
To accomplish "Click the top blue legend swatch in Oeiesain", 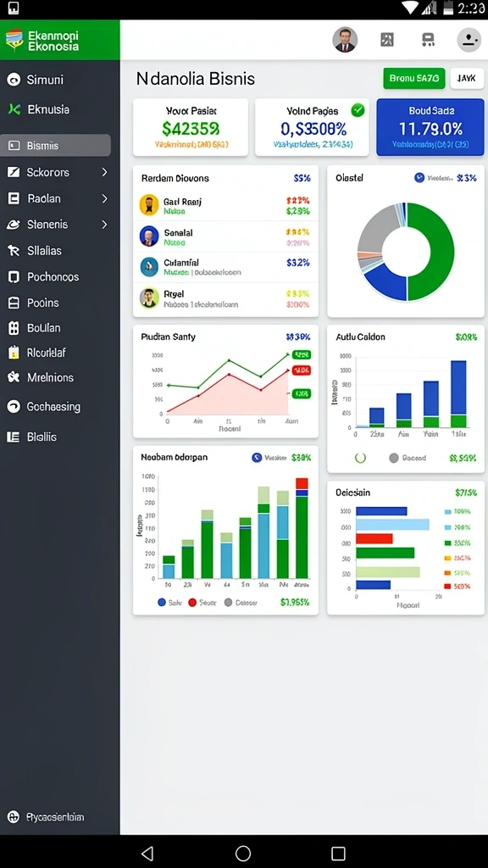I will click(x=448, y=512).
